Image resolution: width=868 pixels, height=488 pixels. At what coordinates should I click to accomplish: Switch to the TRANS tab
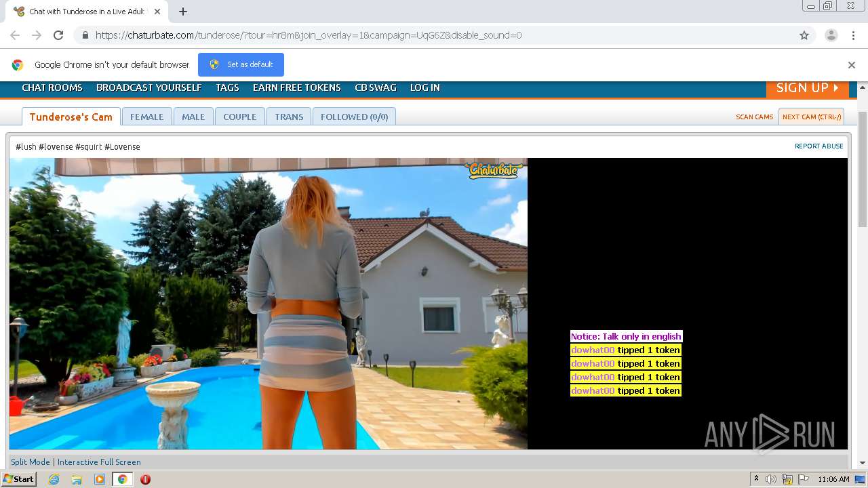(289, 117)
